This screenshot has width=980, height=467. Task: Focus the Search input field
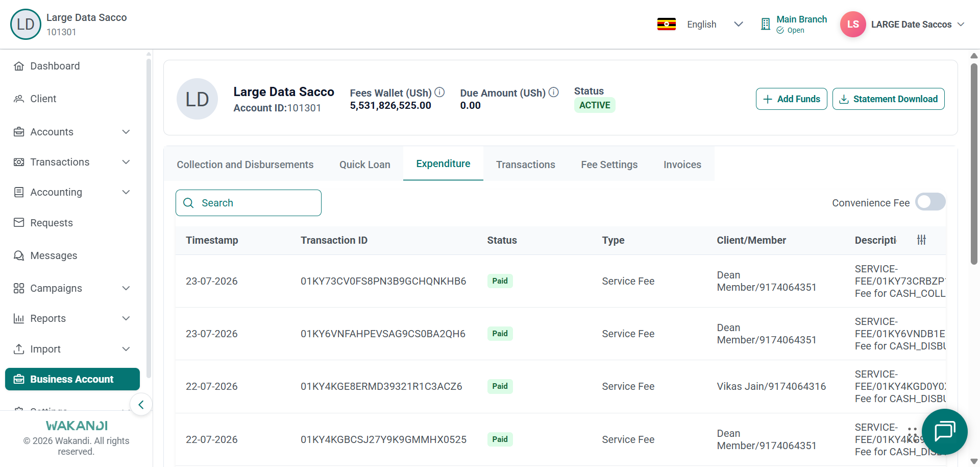coord(249,203)
